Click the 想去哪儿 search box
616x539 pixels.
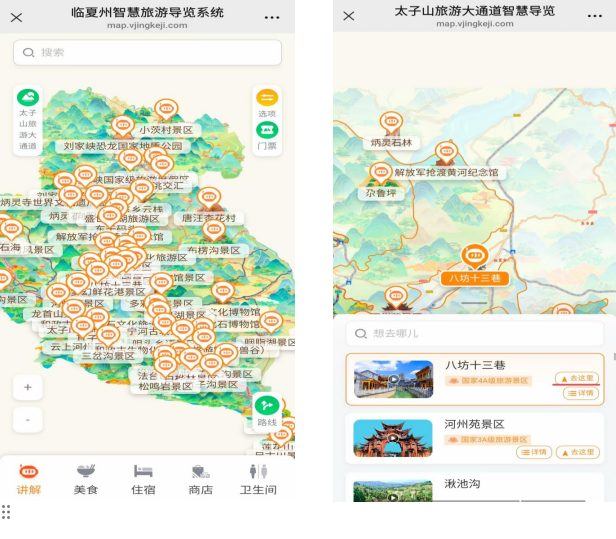tap(475, 334)
